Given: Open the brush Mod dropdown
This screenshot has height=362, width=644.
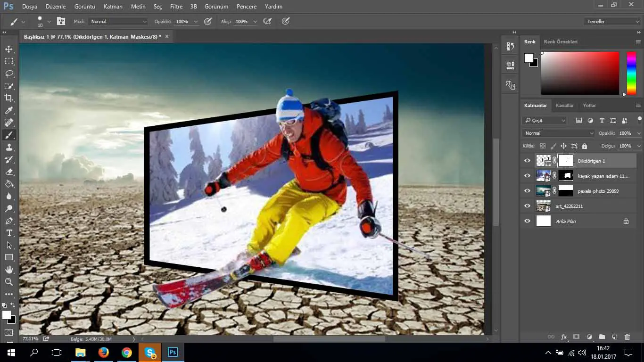Looking at the screenshot, I should (x=118, y=22).
